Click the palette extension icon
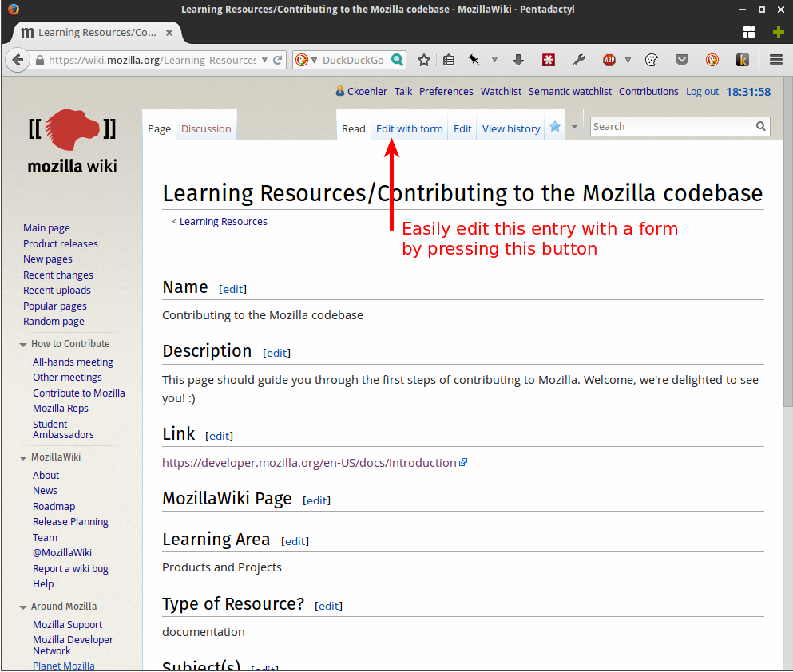The height and width of the screenshot is (672, 793). [652, 60]
